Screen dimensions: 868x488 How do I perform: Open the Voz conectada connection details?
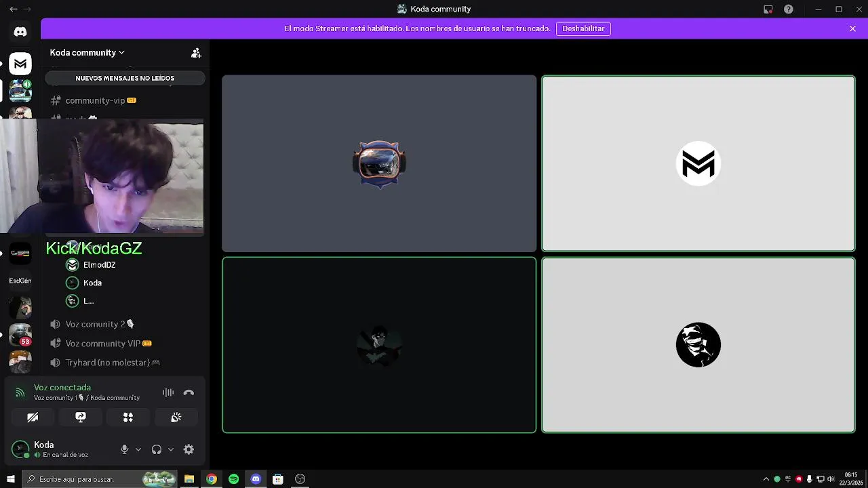(62, 388)
